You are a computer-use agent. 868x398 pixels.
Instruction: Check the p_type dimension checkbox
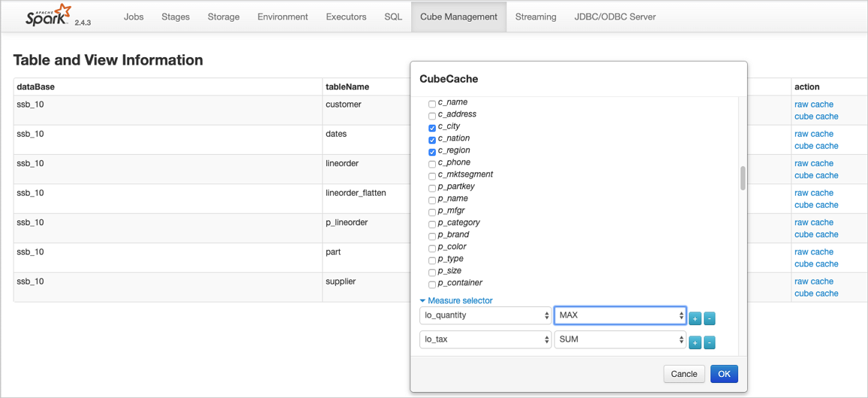(432, 260)
